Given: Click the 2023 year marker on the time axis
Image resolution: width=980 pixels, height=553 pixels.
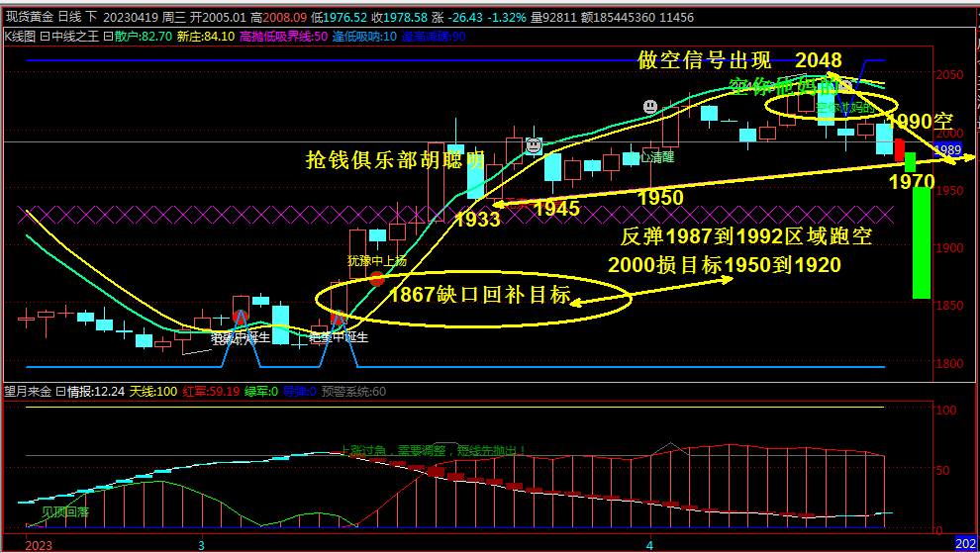Looking at the screenshot, I should pos(38,545).
